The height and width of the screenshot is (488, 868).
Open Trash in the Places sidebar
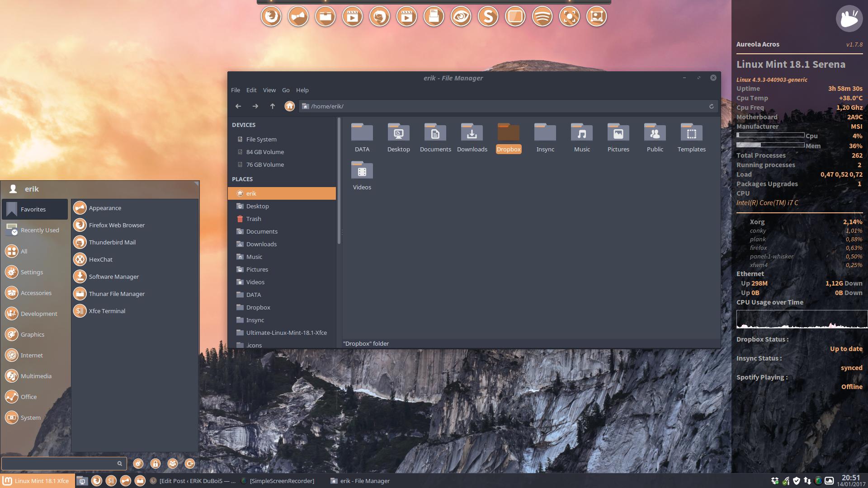pyautogui.click(x=253, y=219)
